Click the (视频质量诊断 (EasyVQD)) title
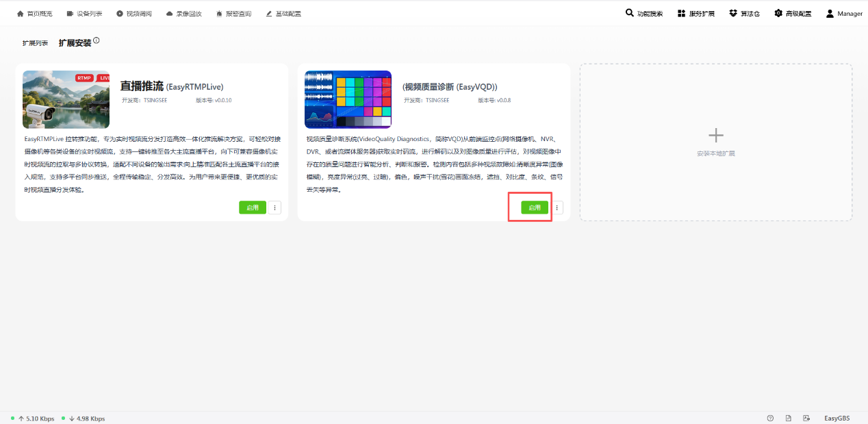868x424 pixels. (450, 87)
